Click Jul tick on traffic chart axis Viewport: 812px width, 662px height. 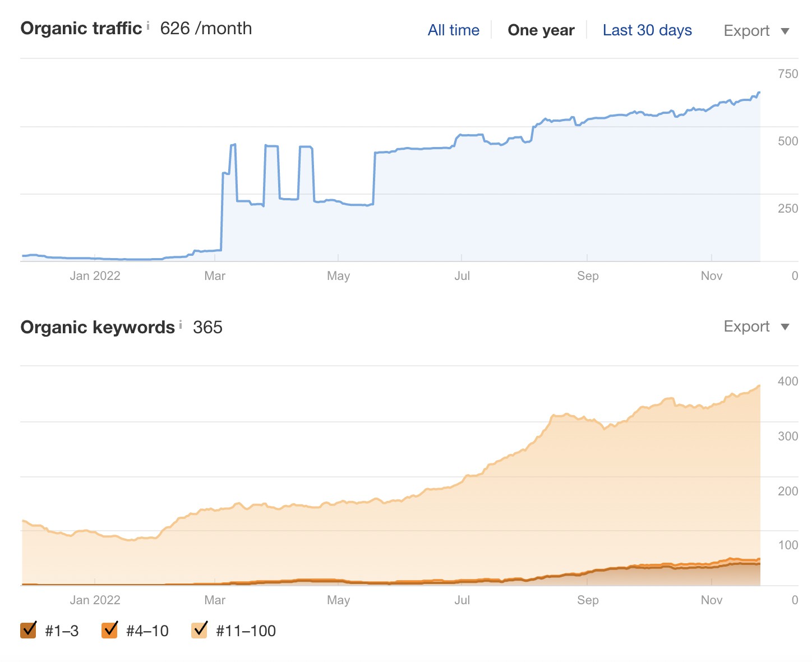tap(462, 275)
